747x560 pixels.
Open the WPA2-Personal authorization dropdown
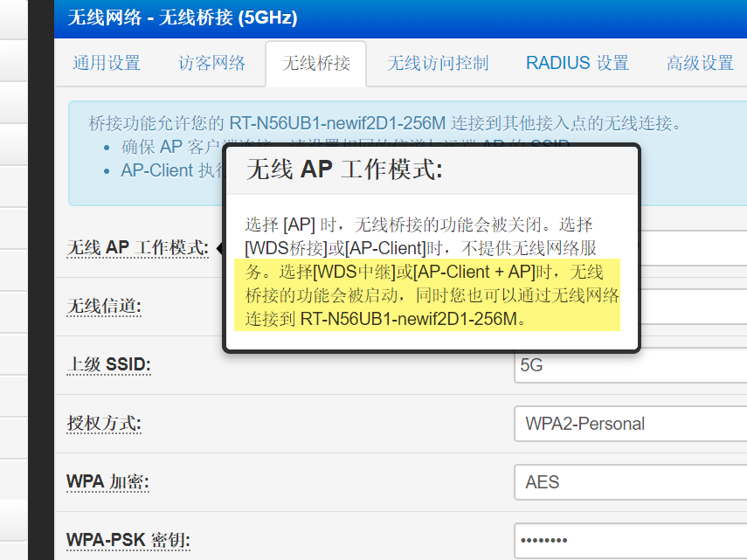[631, 424]
